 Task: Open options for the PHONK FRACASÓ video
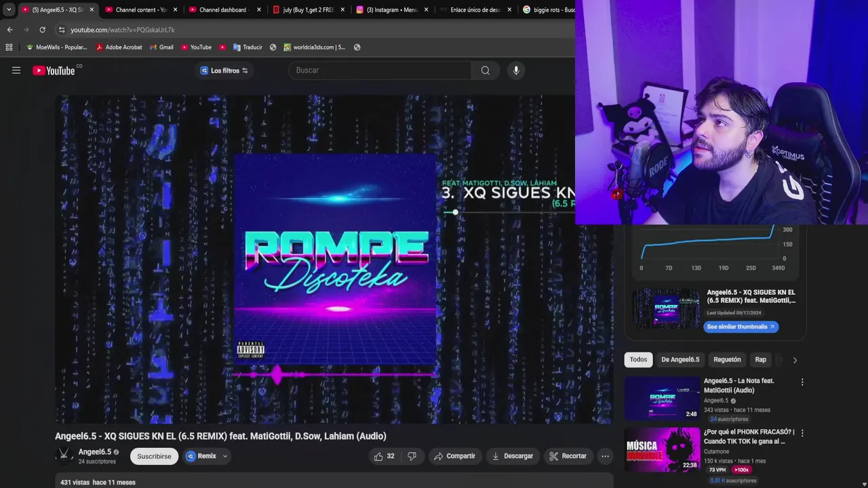coord(802,433)
